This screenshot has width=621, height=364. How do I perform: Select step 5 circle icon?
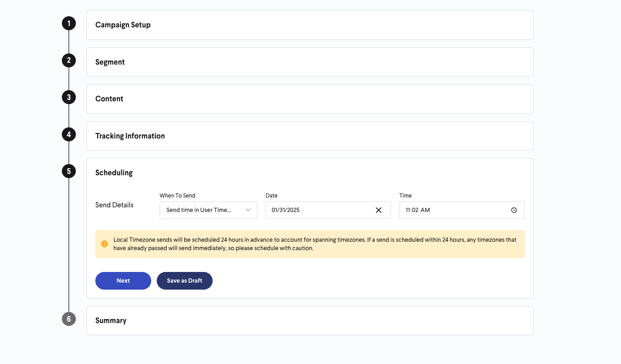click(69, 171)
